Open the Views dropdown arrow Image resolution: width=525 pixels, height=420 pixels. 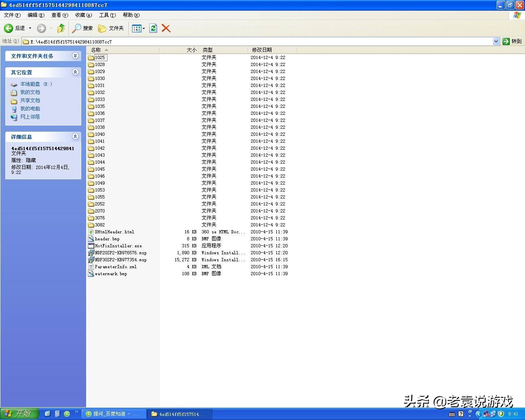click(x=144, y=28)
